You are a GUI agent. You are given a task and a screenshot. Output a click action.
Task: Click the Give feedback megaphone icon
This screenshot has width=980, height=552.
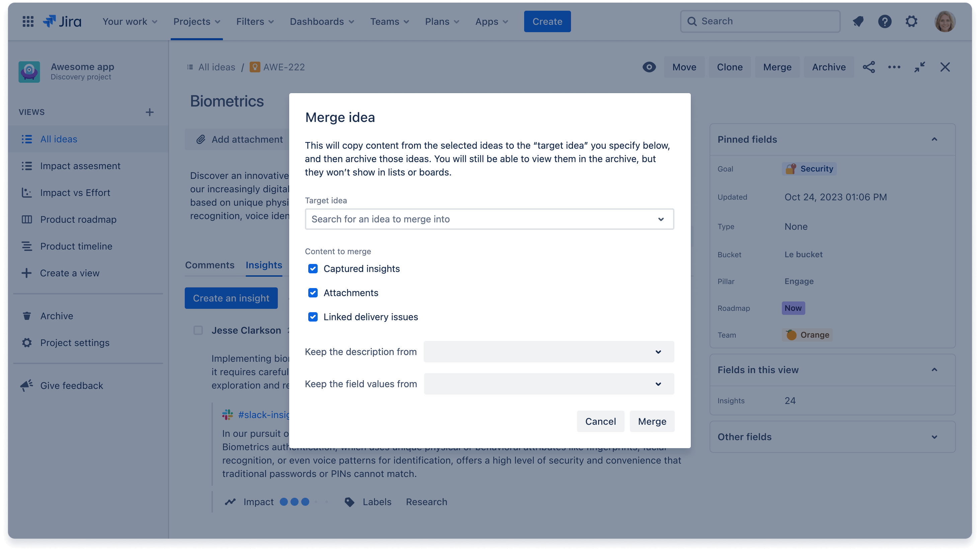tap(27, 386)
